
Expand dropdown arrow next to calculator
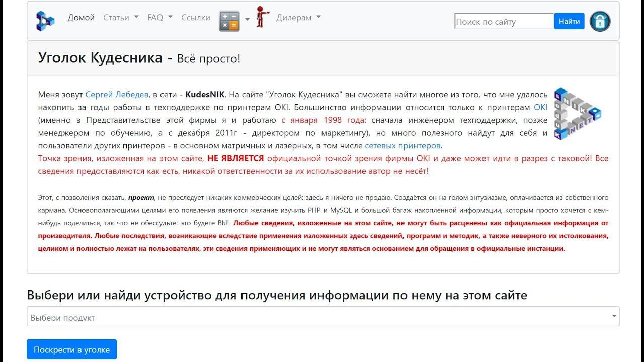point(247,20)
